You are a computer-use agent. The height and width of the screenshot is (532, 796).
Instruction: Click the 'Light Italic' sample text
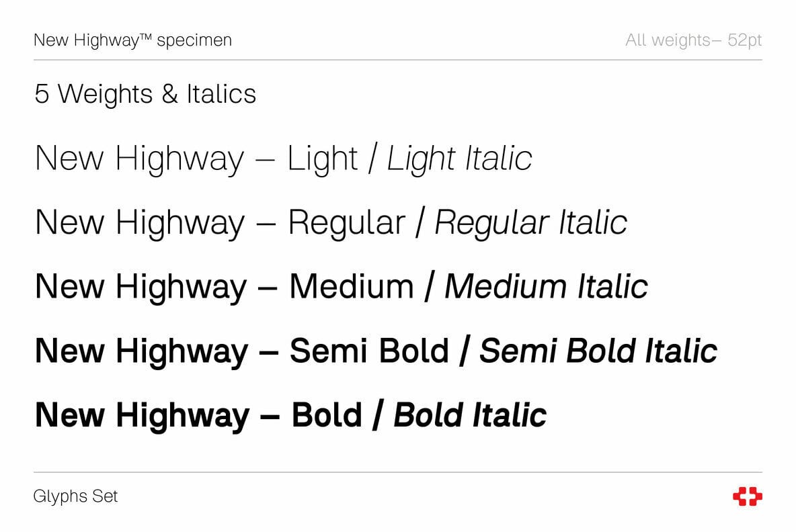[459, 159]
